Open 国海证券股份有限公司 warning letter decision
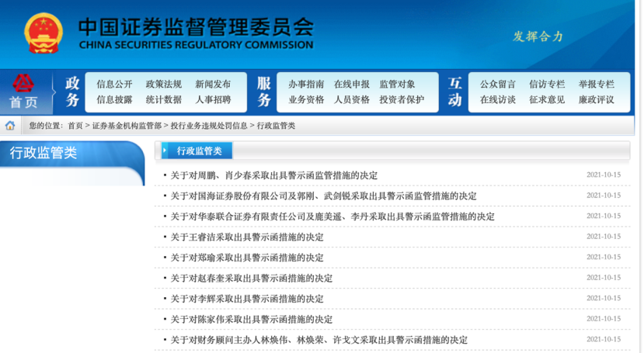 tap(323, 196)
